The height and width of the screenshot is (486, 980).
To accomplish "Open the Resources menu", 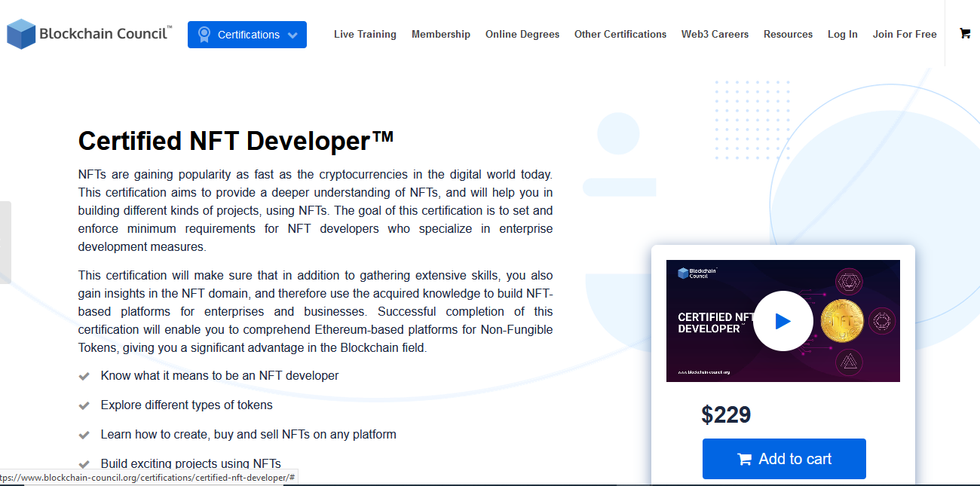I will click(788, 34).
